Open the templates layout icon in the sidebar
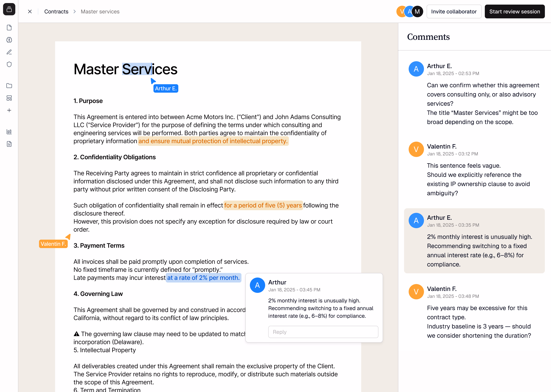 (9, 98)
